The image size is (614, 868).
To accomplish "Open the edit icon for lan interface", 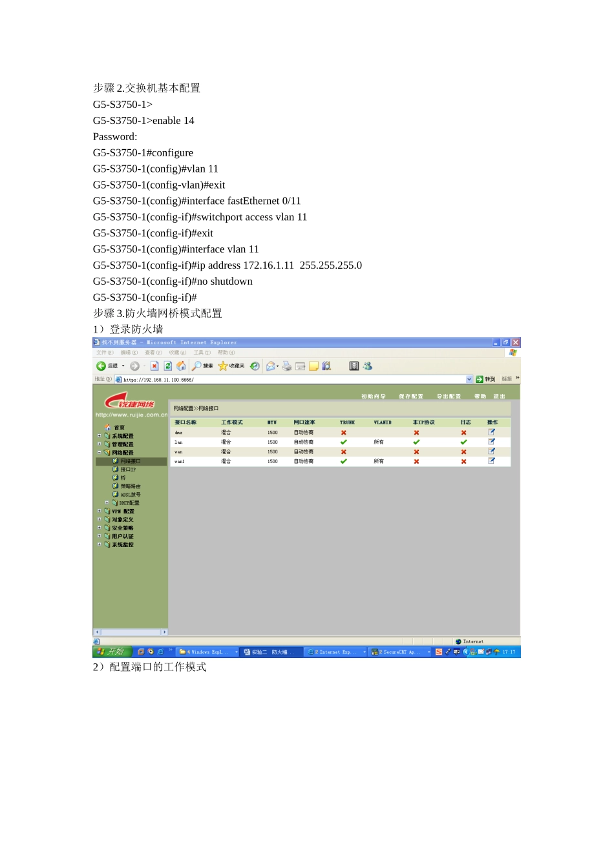I will 491,442.
